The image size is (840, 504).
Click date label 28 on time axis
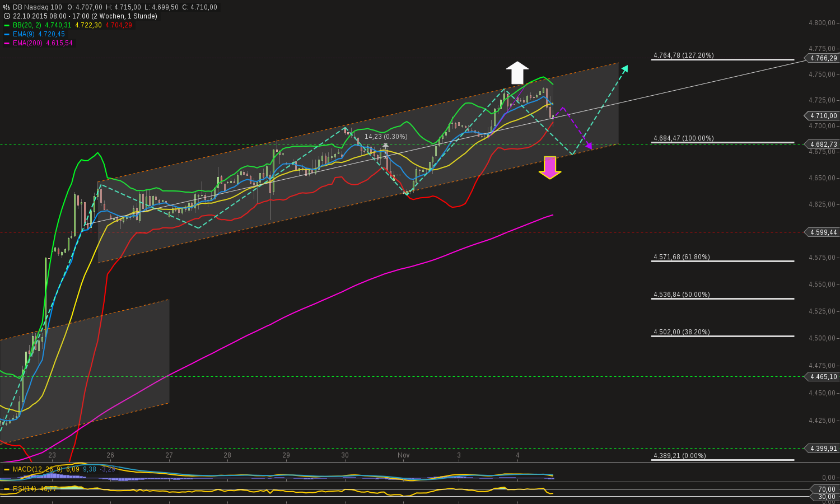(227, 456)
